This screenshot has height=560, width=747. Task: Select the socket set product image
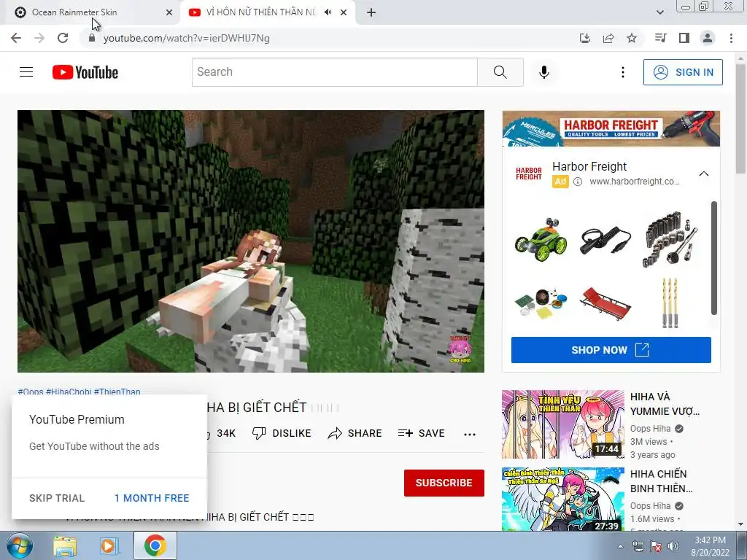click(670, 239)
